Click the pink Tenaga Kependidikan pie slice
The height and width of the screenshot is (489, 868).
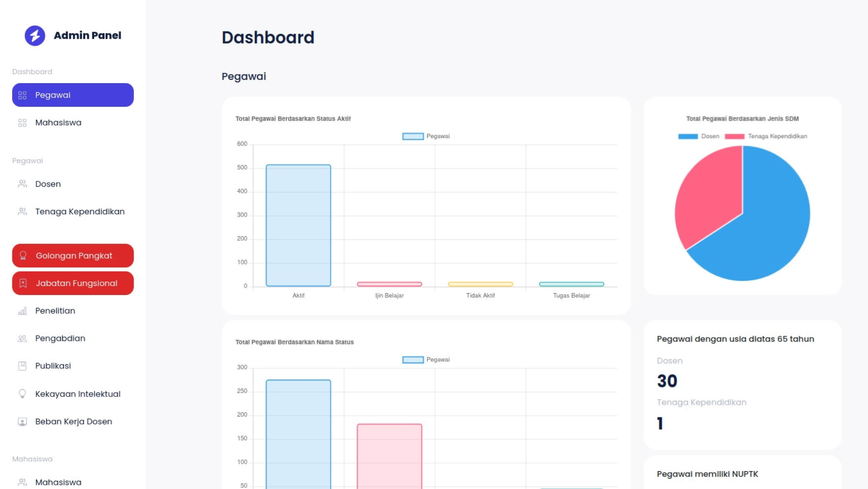click(x=709, y=196)
